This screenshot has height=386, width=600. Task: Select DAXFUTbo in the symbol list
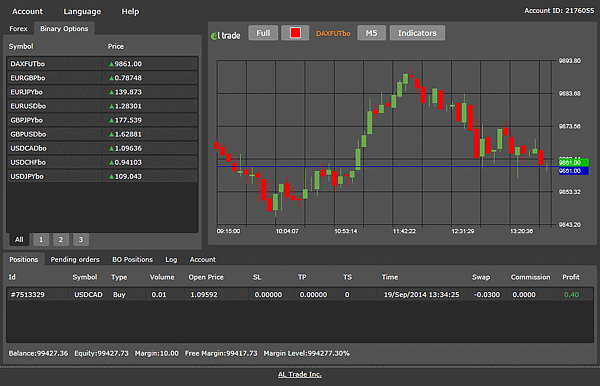[102, 64]
